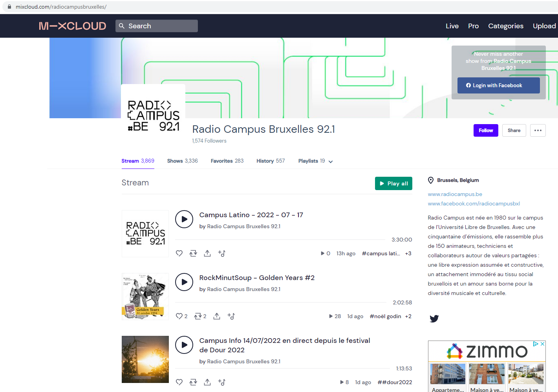Viewport: 558px width, 392px height.
Task: Click the Mixcloud logo
Action: (x=72, y=26)
